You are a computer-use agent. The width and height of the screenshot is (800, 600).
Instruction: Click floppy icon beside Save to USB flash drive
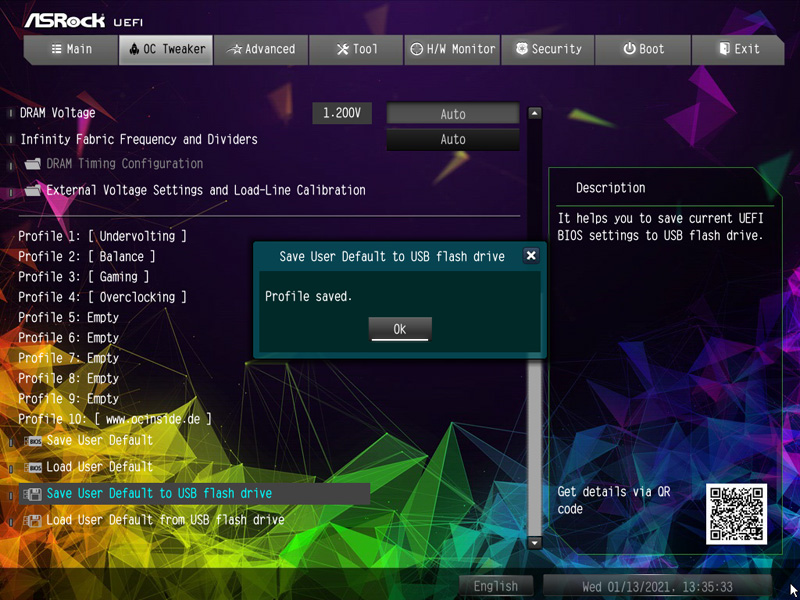(33, 494)
